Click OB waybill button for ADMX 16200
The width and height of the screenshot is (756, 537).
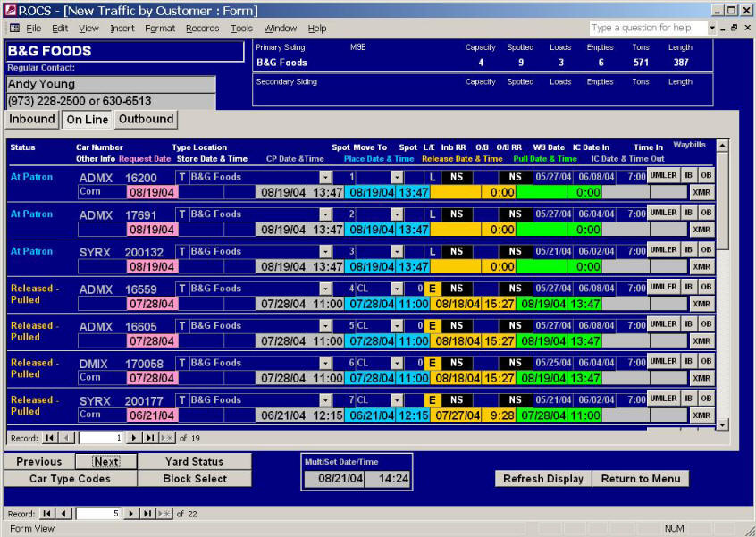click(x=705, y=175)
